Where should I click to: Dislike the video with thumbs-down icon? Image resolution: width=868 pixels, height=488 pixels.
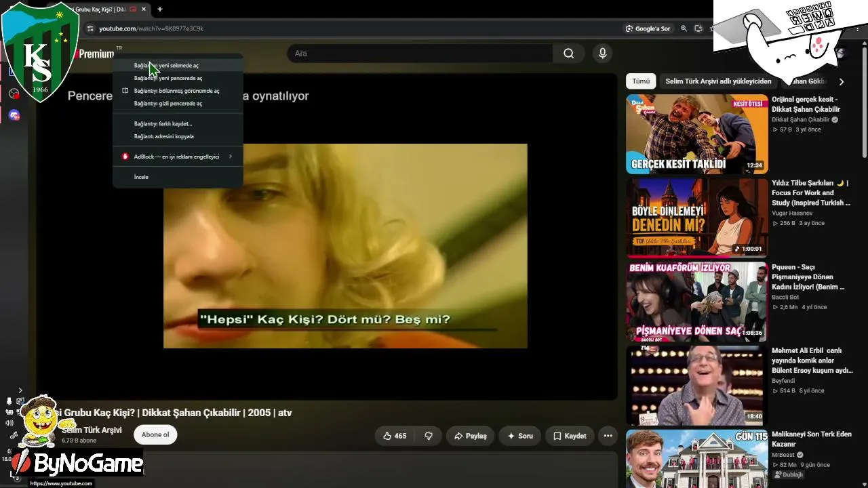[x=429, y=436]
